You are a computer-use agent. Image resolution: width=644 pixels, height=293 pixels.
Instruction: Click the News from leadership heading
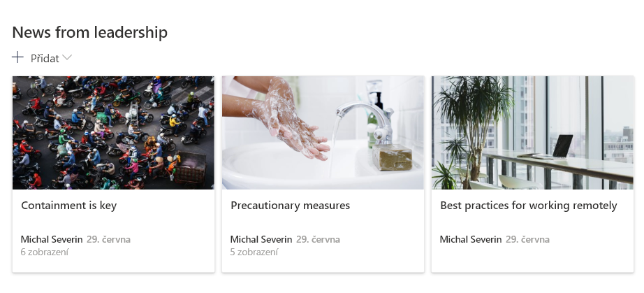pyautogui.click(x=90, y=32)
